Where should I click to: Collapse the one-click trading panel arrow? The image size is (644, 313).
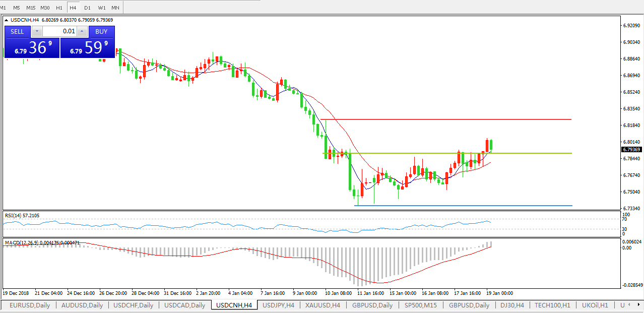point(7,20)
